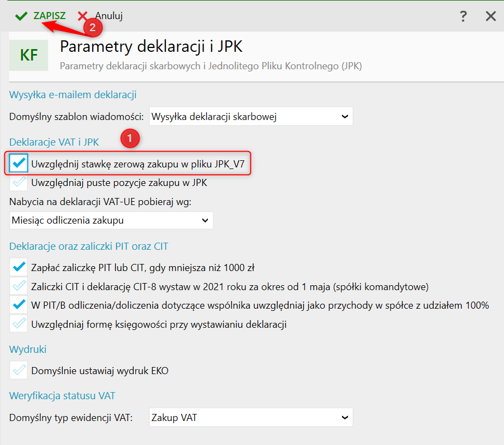Image resolution: width=504 pixels, height=445 pixels.
Task: Uncheck Uwzględnij stawkę zerową zakupu w JPK_V7
Action: (x=19, y=163)
